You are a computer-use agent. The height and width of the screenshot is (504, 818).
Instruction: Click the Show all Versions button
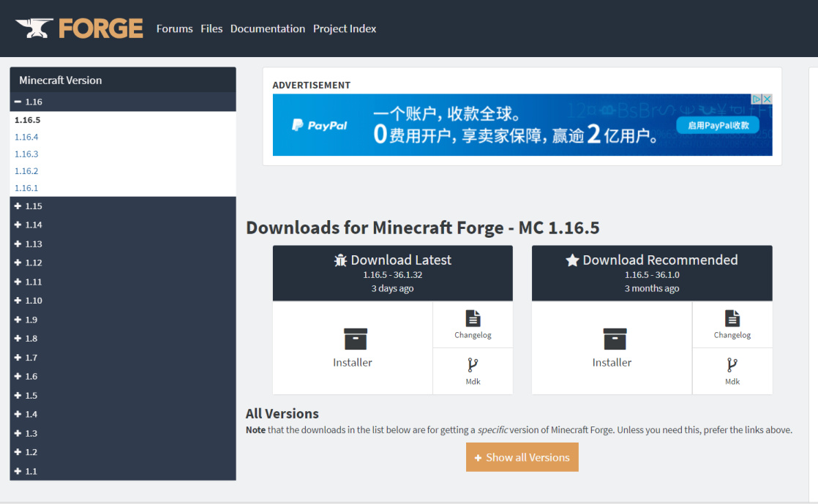[522, 456]
